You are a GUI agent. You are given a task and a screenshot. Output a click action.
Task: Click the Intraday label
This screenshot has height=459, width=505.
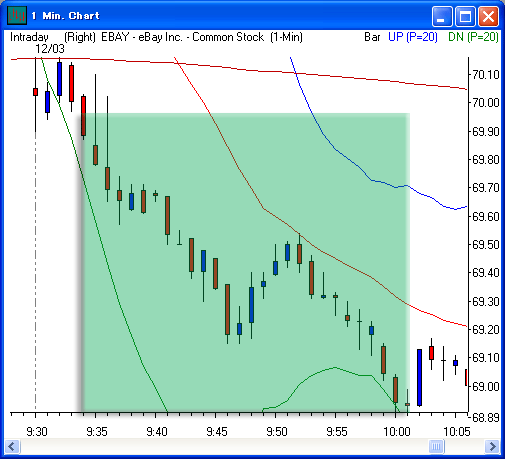click(29, 37)
